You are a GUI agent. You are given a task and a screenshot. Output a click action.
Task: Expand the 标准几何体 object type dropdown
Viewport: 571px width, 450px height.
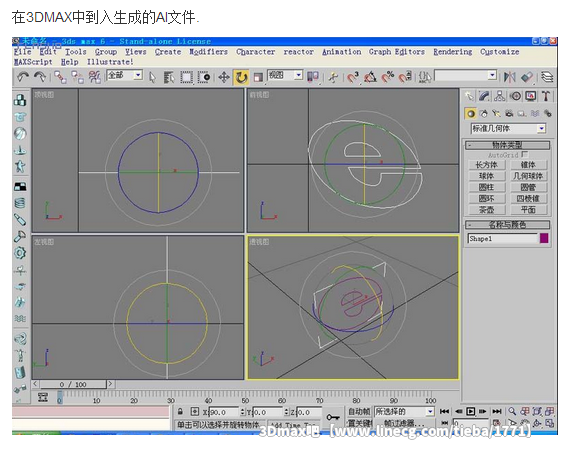(508, 129)
